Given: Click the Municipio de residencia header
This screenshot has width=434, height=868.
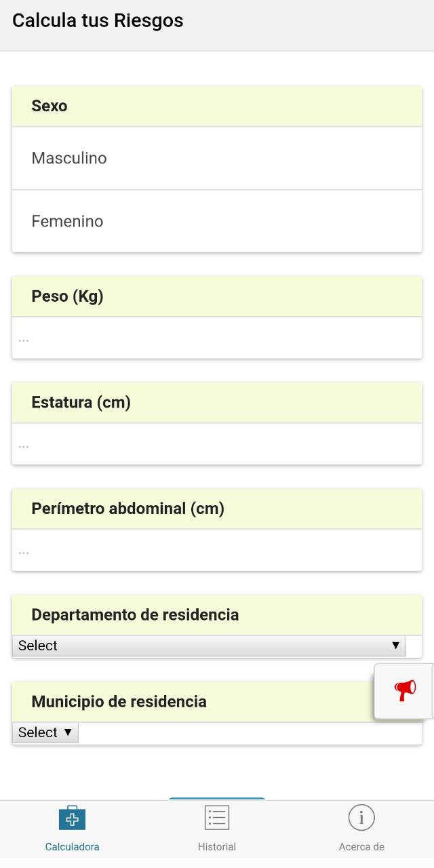Looking at the screenshot, I should pyautogui.click(x=119, y=702).
